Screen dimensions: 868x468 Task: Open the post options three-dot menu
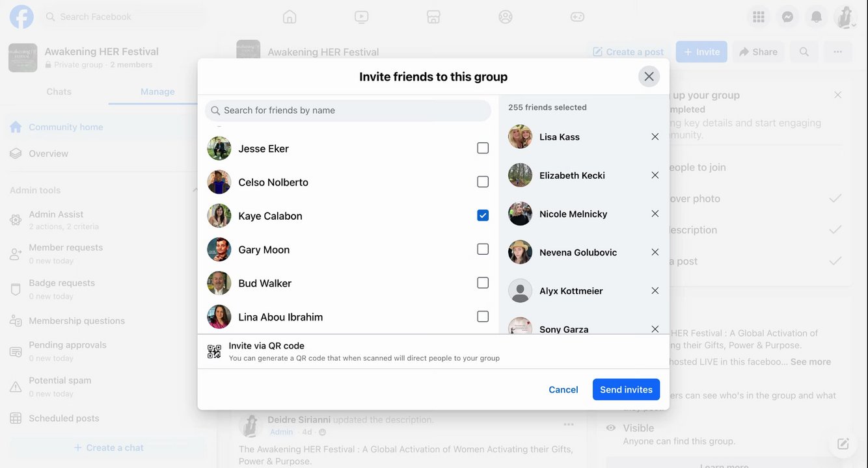click(x=569, y=424)
